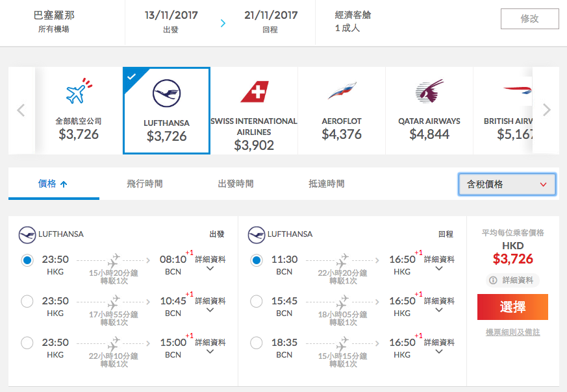Choose the Aeroflot airline logo
567x392 pixels.
click(x=342, y=91)
